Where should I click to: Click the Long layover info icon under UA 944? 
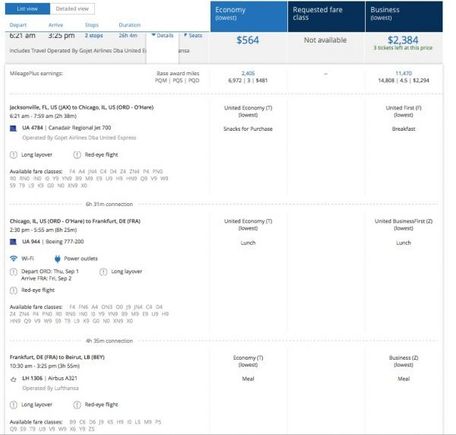[x=103, y=272]
